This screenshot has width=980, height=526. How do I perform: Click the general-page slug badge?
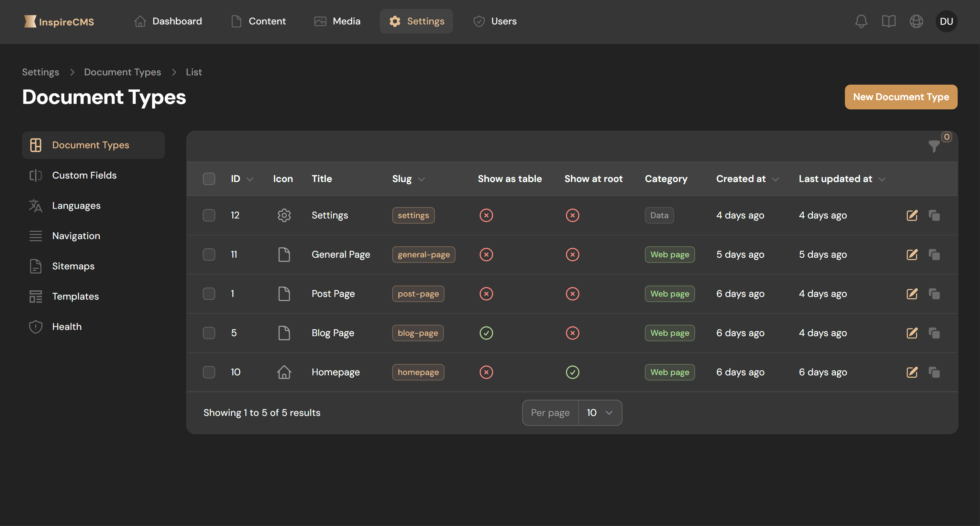[423, 255]
